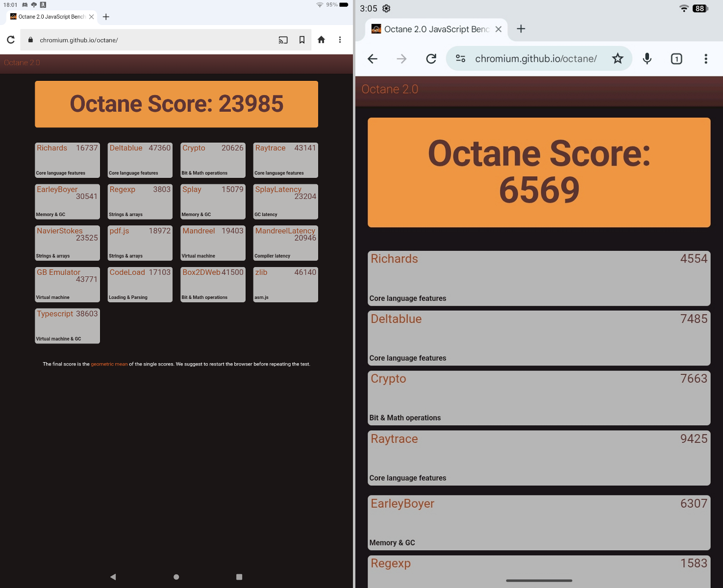Tap the cast icon in left address bar
This screenshot has height=588, width=723.
click(283, 40)
